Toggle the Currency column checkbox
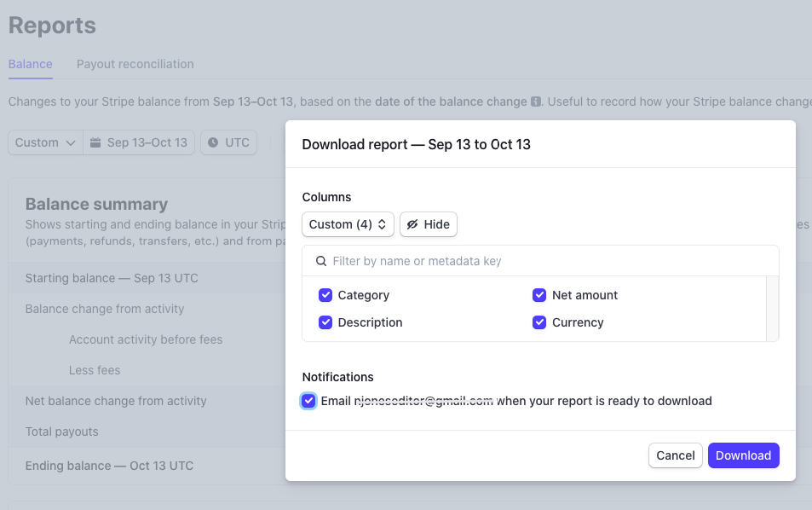The image size is (812, 510). (539, 322)
